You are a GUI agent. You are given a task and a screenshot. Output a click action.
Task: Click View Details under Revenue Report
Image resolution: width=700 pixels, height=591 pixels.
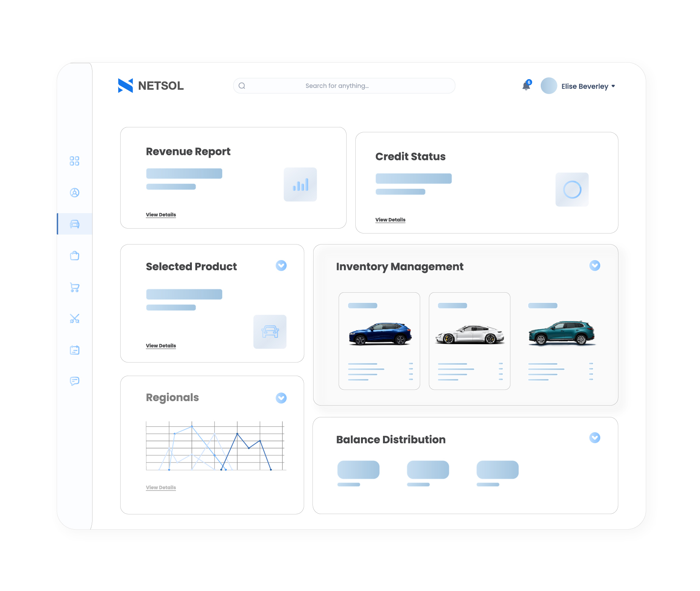(x=161, y=215)
